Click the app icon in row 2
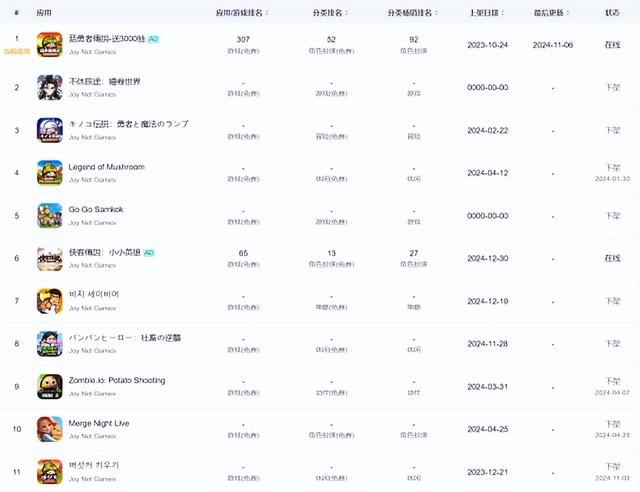 pos(49,87)
